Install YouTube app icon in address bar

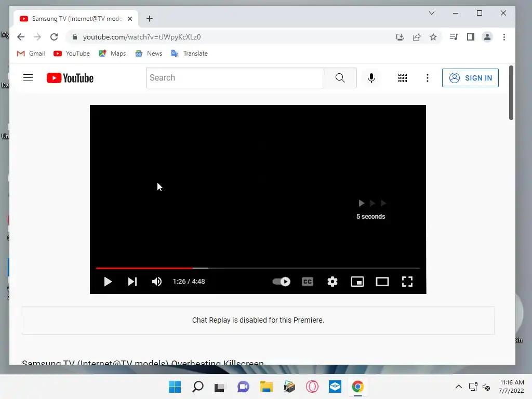(x=400, y=37)
